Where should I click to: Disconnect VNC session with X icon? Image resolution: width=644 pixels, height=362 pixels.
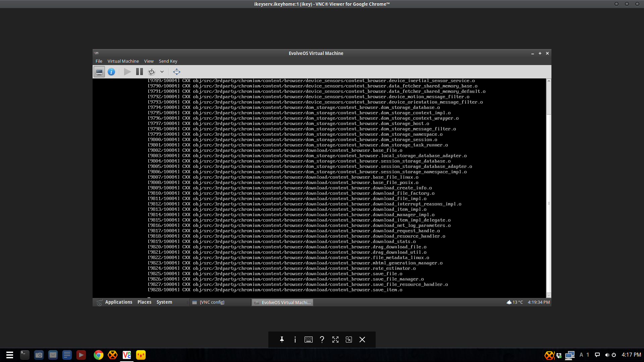(x=362, y=340)
